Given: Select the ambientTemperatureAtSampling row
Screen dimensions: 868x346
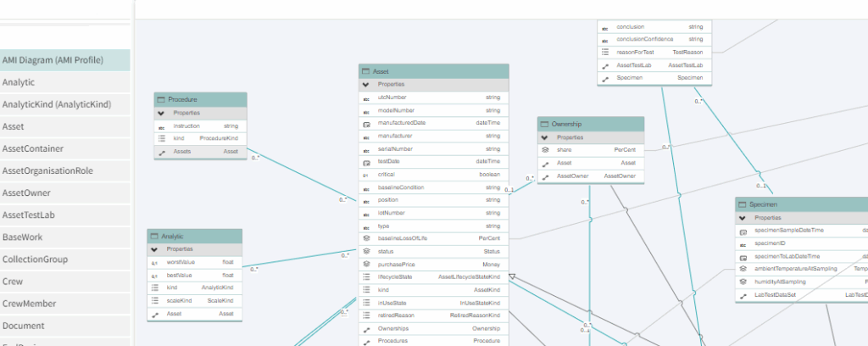Looking at the screenshot, I should [802, 269].
